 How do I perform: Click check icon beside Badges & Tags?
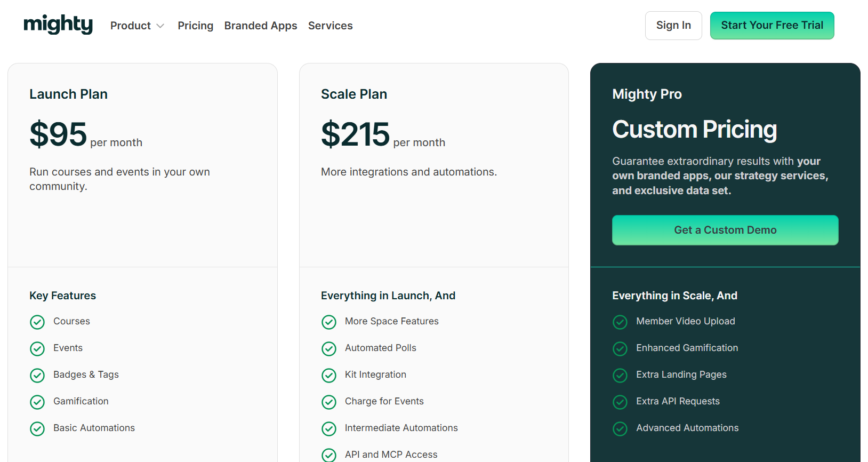pyautogui.click(x=37, y=376)
